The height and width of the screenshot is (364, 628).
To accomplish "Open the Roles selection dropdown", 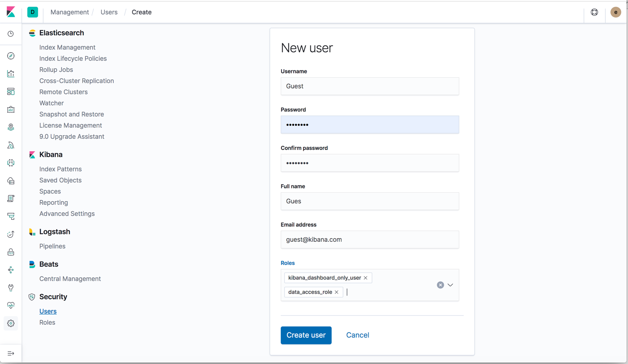I will (450, 285).
